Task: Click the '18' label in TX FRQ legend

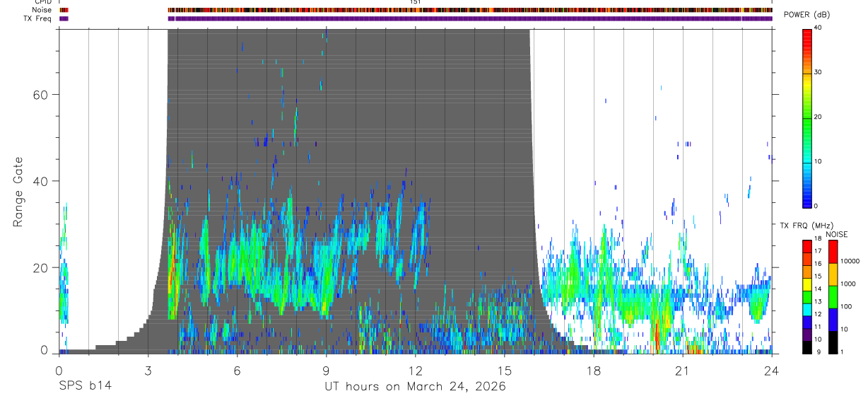Action: [818, 239]
